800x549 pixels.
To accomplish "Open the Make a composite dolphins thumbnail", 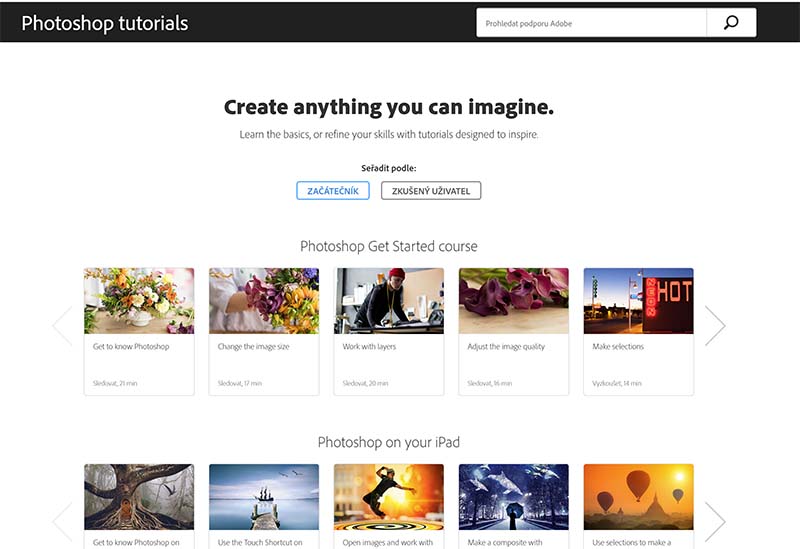I will [514, 497].
